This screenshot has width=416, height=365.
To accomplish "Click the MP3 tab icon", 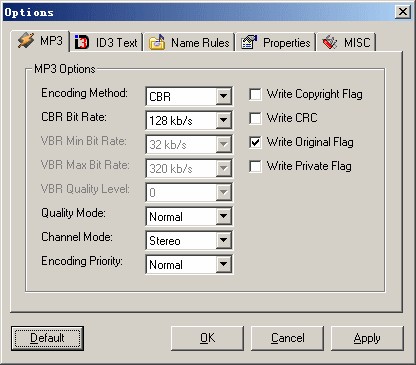I will point(26,41).
